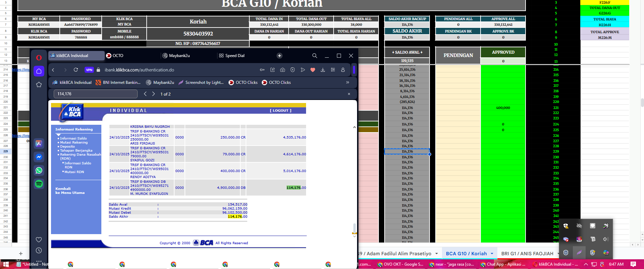644x269 pixels.
Task: Select the BCA G10 / Koriah sheet tab
Action: pos(466,254)
